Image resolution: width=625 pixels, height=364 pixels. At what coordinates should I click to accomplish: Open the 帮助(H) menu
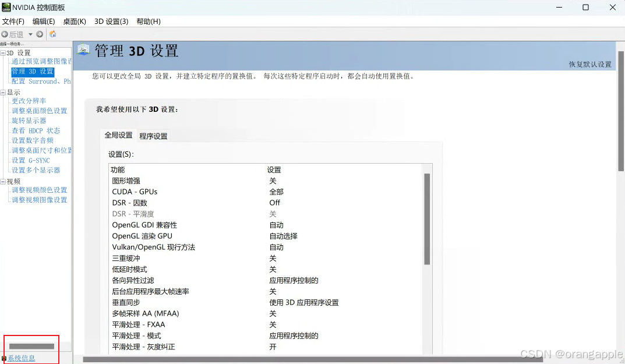click(x=149, y=22)
